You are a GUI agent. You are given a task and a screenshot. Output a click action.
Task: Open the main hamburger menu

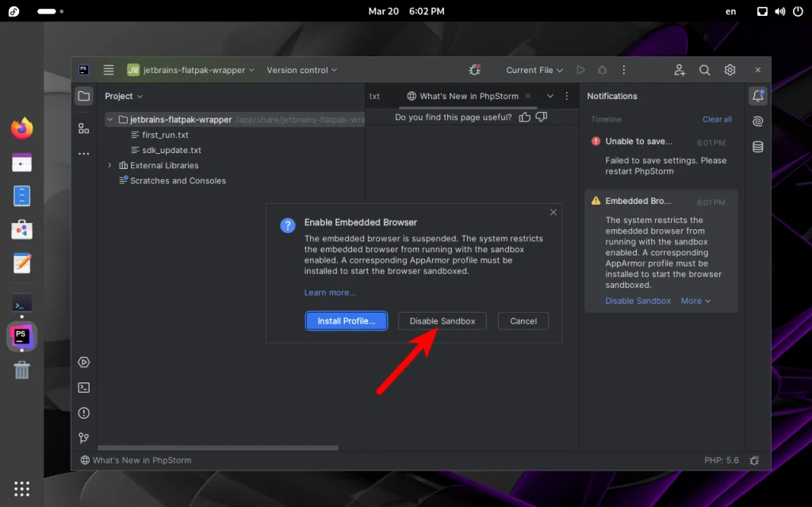[108, 70]
